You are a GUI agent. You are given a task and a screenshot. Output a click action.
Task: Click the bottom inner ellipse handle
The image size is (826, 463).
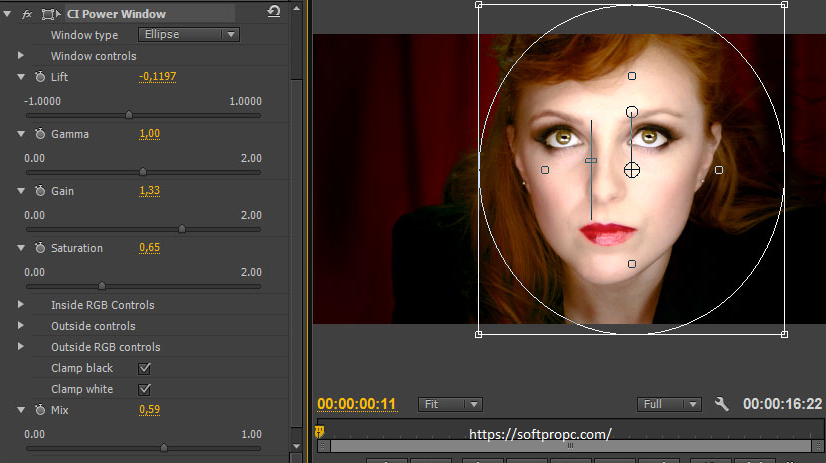click(x=632, y=264)
